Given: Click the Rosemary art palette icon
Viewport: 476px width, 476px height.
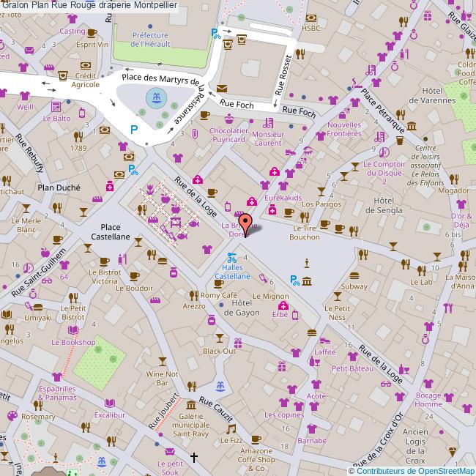Looking at the screenshot, I should point(11,415).
